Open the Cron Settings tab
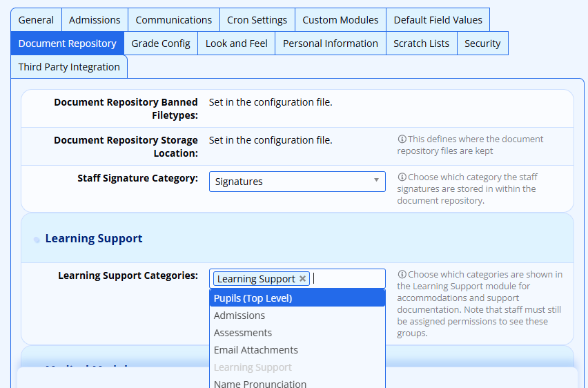Image resolution: width=588 pixels, height=388 pixels. point(257,20)
